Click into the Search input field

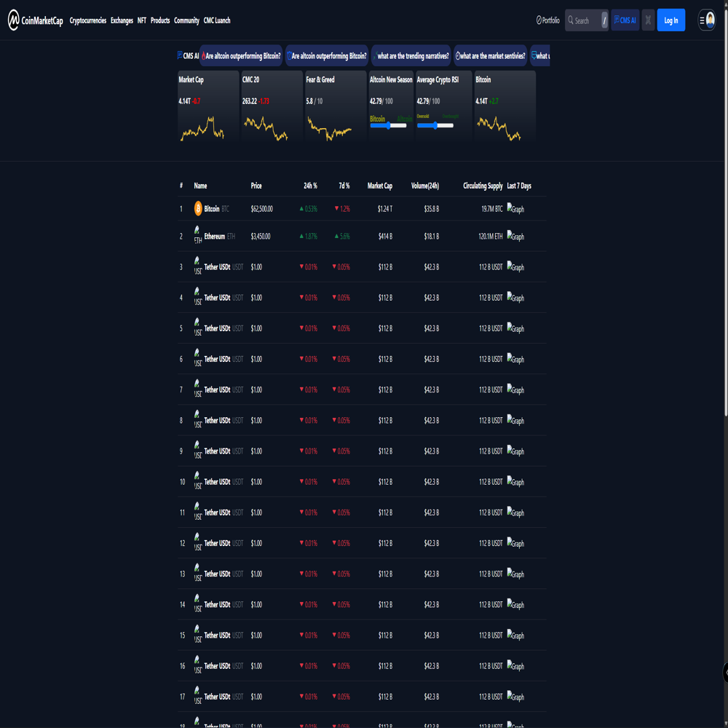tap(587, 20)
